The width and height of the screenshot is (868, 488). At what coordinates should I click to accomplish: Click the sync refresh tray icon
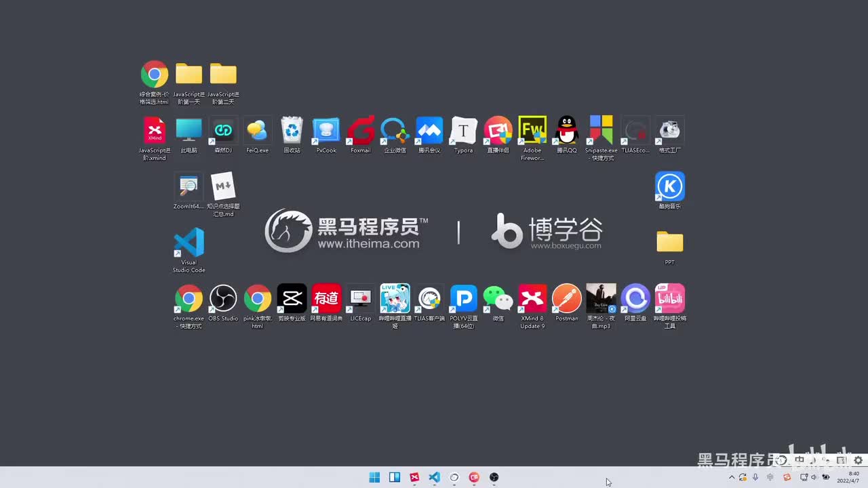[x=743, y=477]
